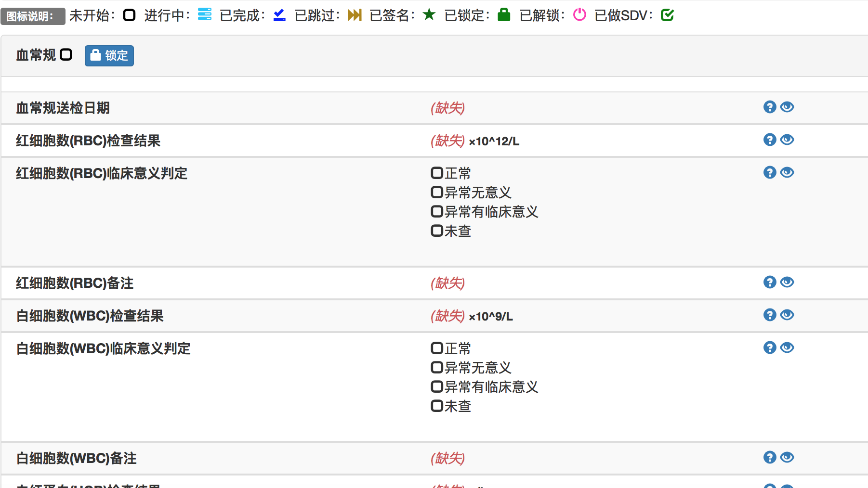Image resolution: width=868 pixels, height=488 pixels.
Task: Check 异常有临床意义 for WBC临床意义判定
Action: pos(437,386)
